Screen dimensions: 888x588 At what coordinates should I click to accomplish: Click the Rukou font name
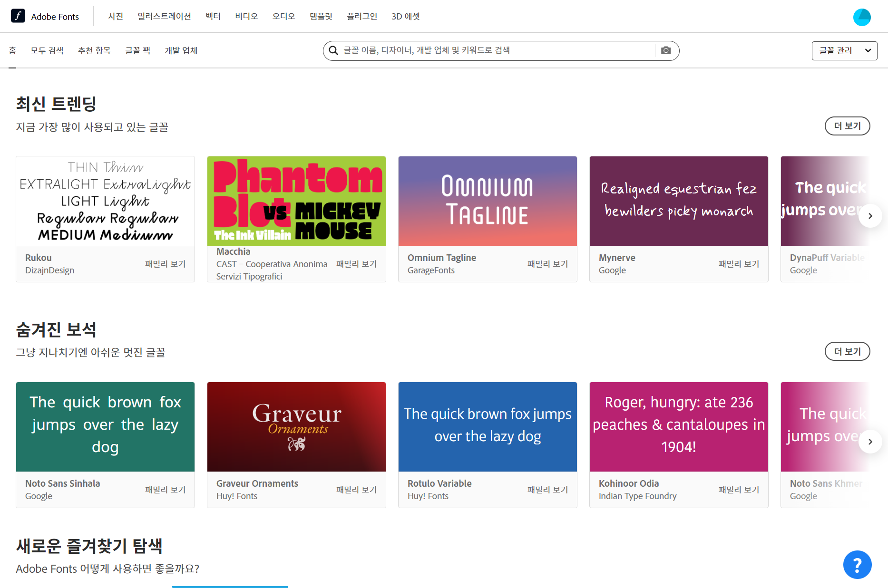38,258
